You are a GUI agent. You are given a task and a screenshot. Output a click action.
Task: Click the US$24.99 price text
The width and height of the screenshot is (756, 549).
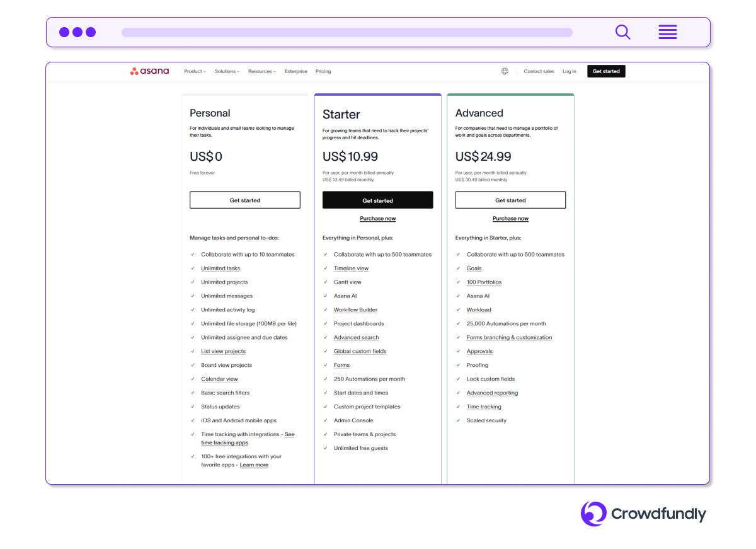tap(483, 157)
